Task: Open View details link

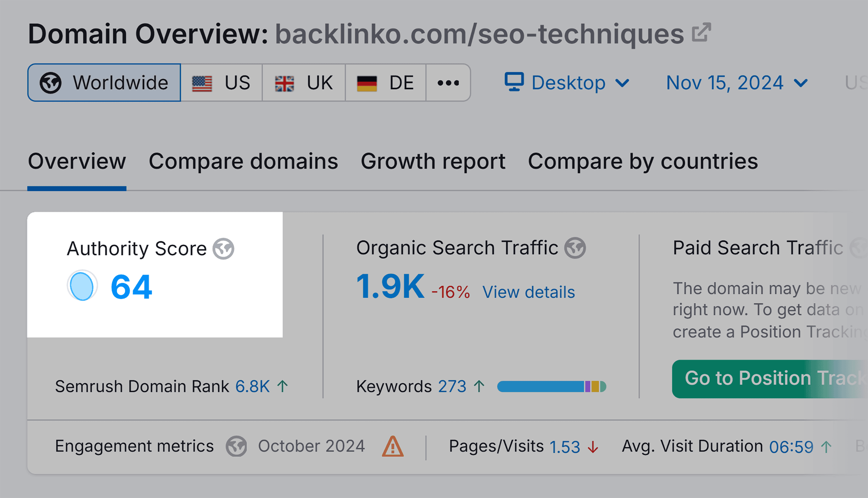Action: 528,292
